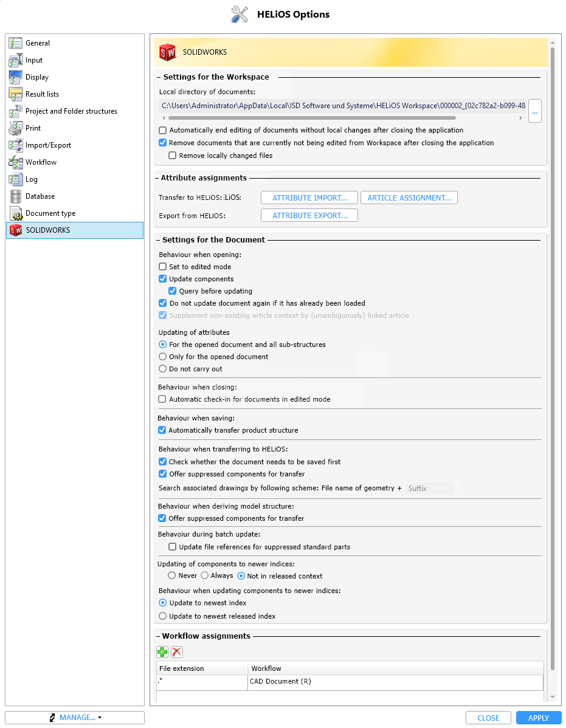Toggle Do not update document again checkbox

click(x=162, y=303)
